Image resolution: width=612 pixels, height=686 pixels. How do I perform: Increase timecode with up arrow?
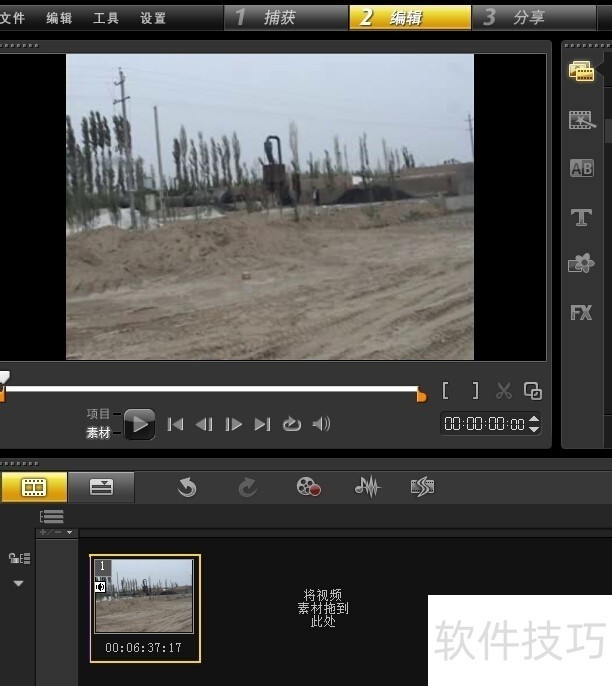pyautogui.click(x=534, y=419)
